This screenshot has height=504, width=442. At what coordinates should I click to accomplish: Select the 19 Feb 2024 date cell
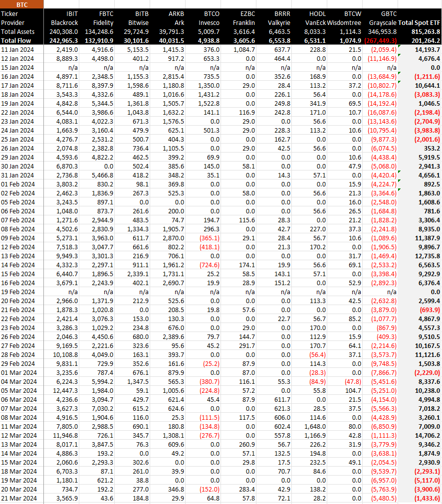(x=18, y=292)
